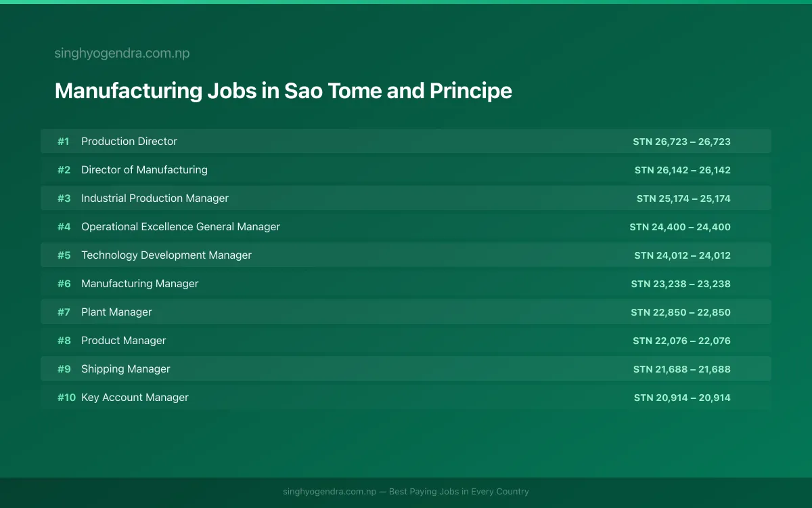Select the Industrial Production Manager job name
Screen dimensions: 812x508
pos(155,198)
